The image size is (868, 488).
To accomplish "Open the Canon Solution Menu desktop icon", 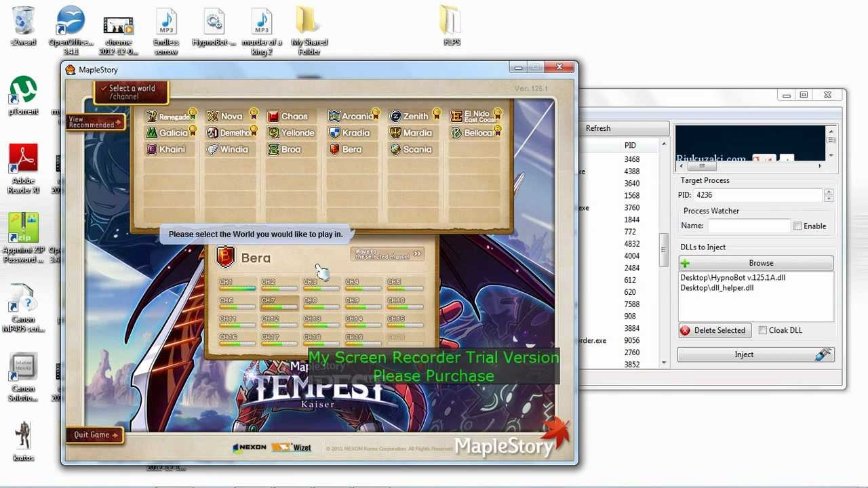I will point(23,378).
